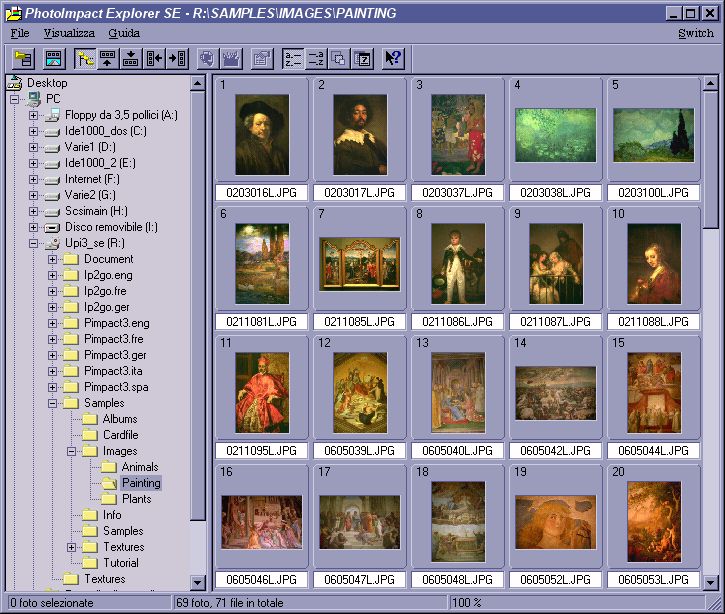
Task: Activate the context help arrow icon
Action: point(393,58)
